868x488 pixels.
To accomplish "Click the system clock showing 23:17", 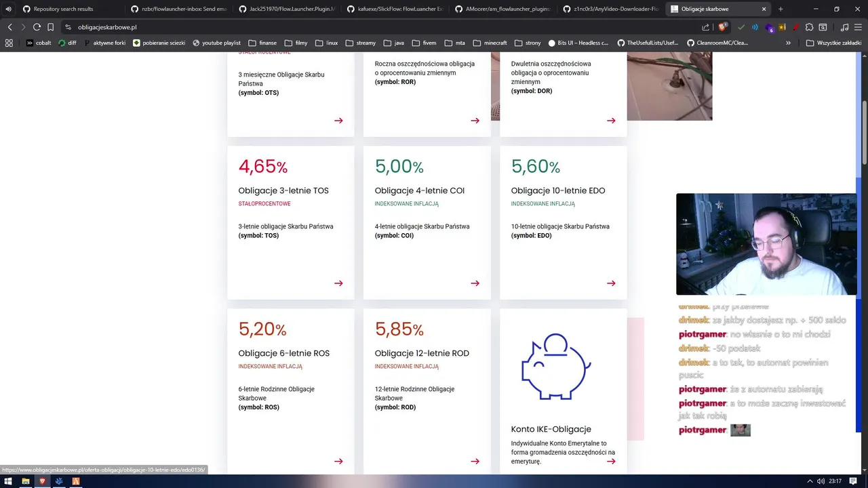I will point(835,481).
